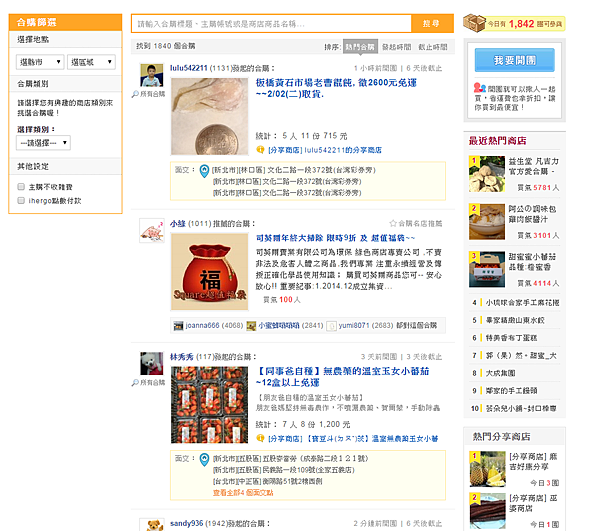The height and width of the screenshot is (531, 600).
Task: Open 林秀秀 username link
Action: 182,357
